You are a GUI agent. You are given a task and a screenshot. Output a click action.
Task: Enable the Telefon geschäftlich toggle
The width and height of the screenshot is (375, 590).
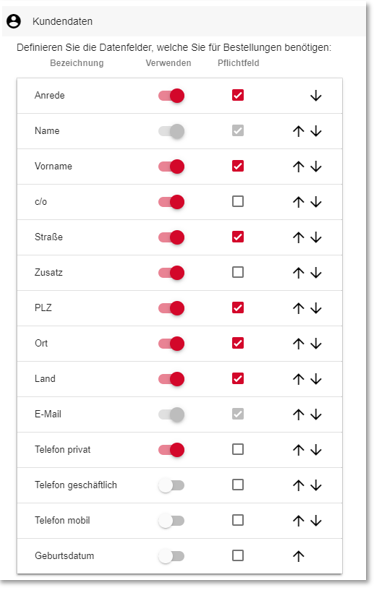[171, 485]
